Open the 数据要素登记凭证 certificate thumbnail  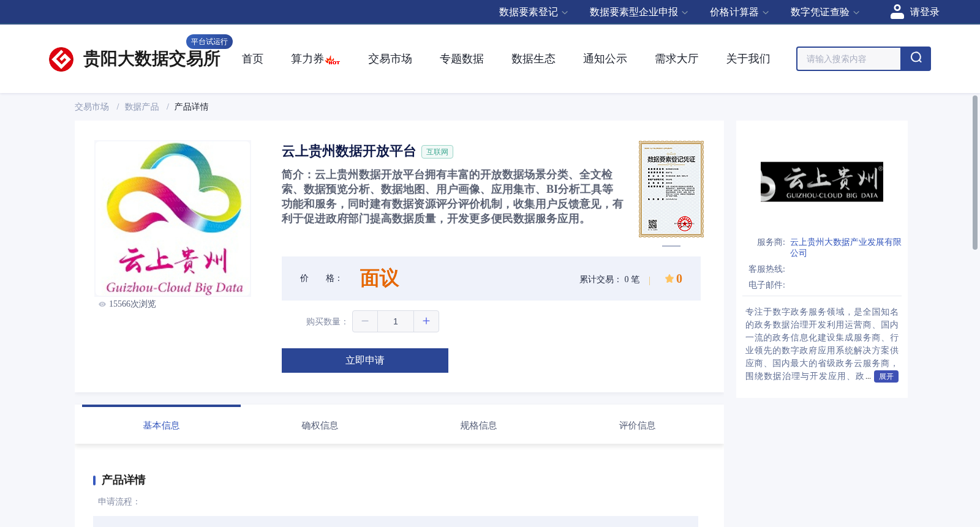[x=671, y=189]
